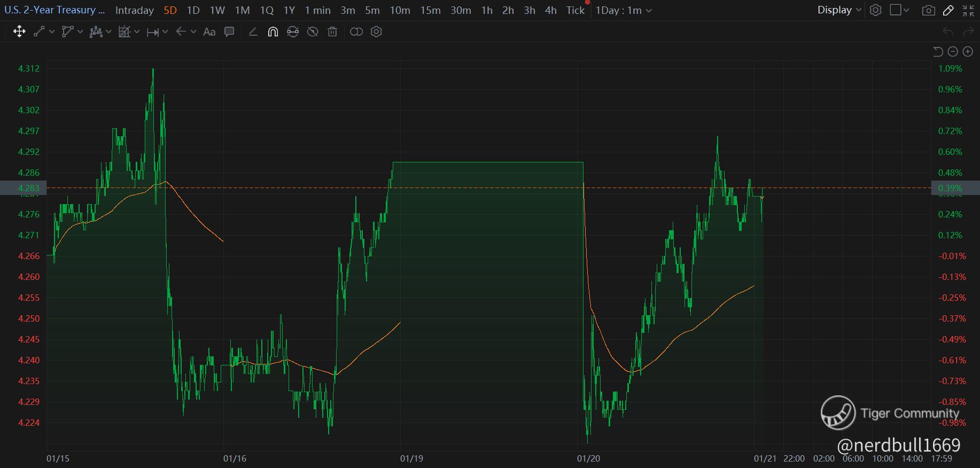Click the 01/16 date label on time axis
The width and height of the screenshot is (980, 468).
[235, 458]
